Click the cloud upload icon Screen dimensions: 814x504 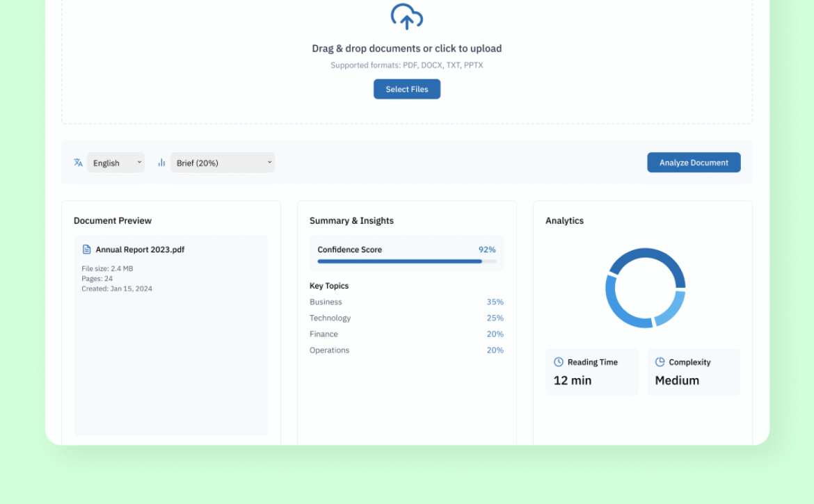tap(407, 17)
